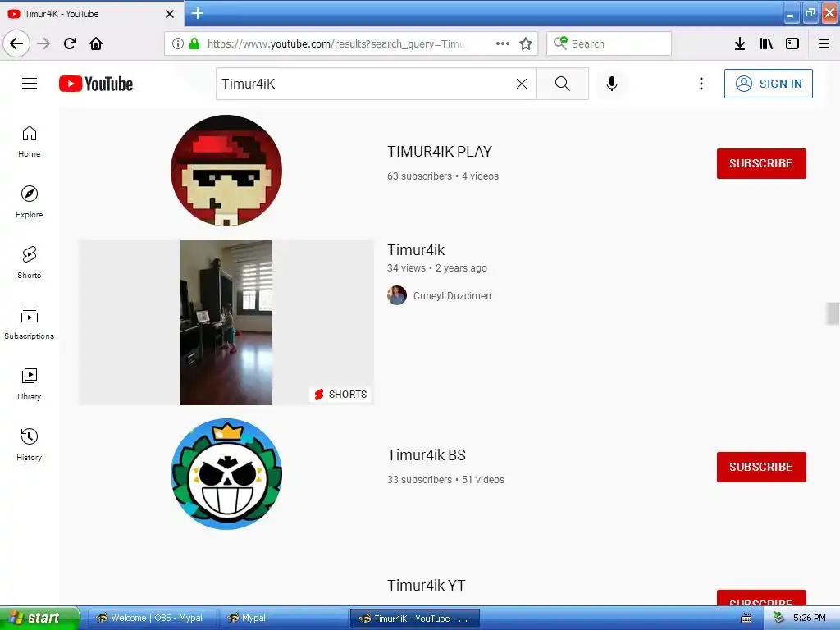Open Explore in YouTube sidebar

coord(30,202)
